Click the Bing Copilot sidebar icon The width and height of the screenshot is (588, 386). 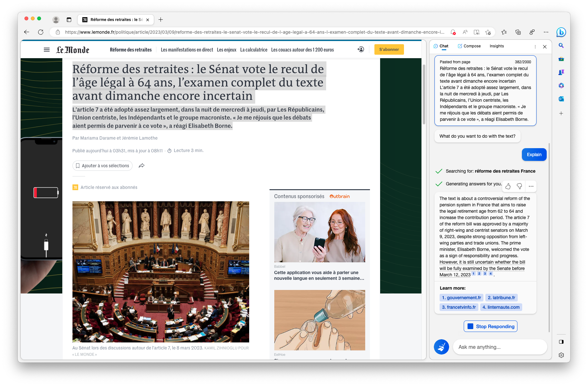561,32
